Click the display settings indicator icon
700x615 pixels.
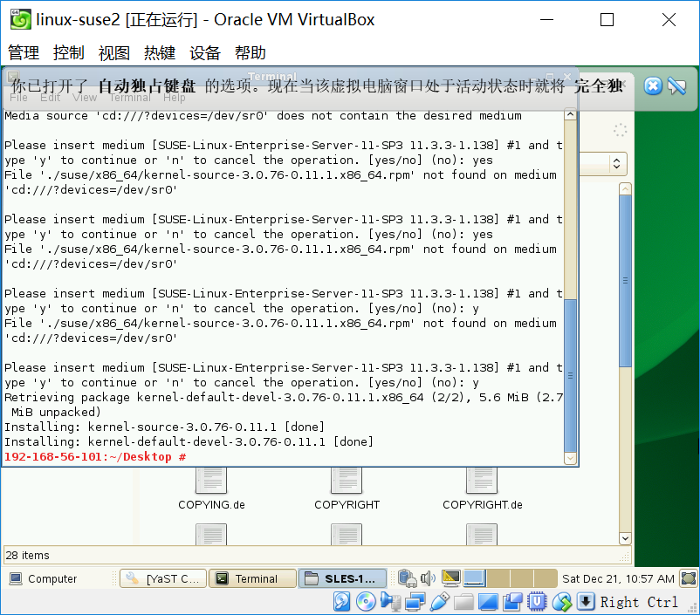pyautogui.click(x=488, y=602)
